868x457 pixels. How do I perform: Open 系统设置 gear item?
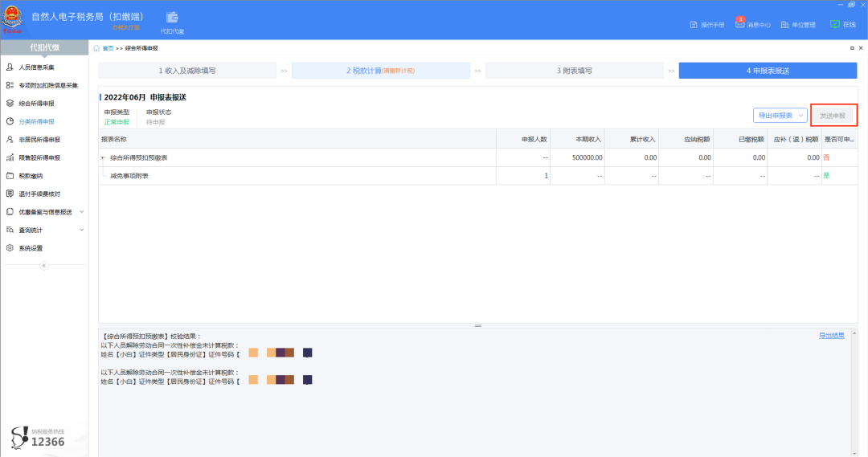pyautogui.click(x=31, y=248)
